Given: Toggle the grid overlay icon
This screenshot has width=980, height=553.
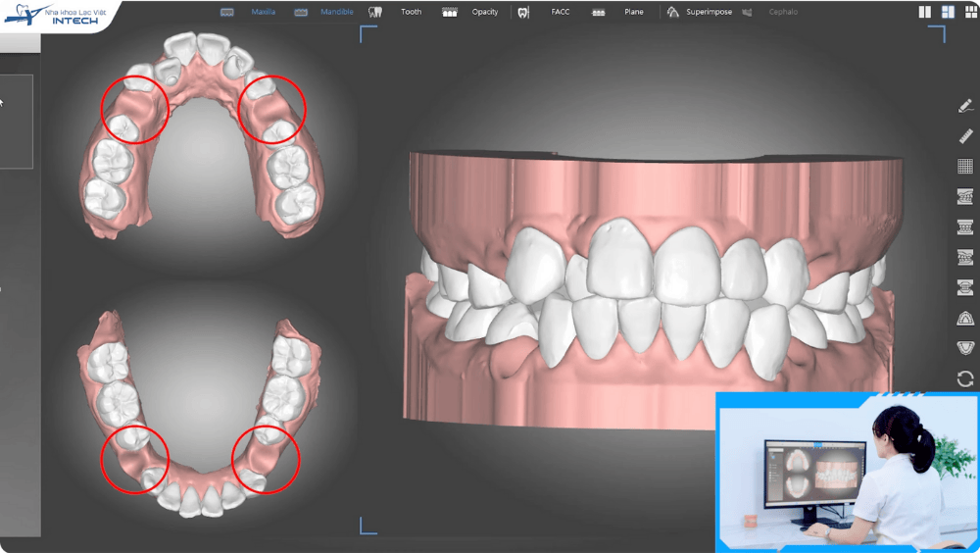Looking at the screenshot, I should click(x=965, y=167).
